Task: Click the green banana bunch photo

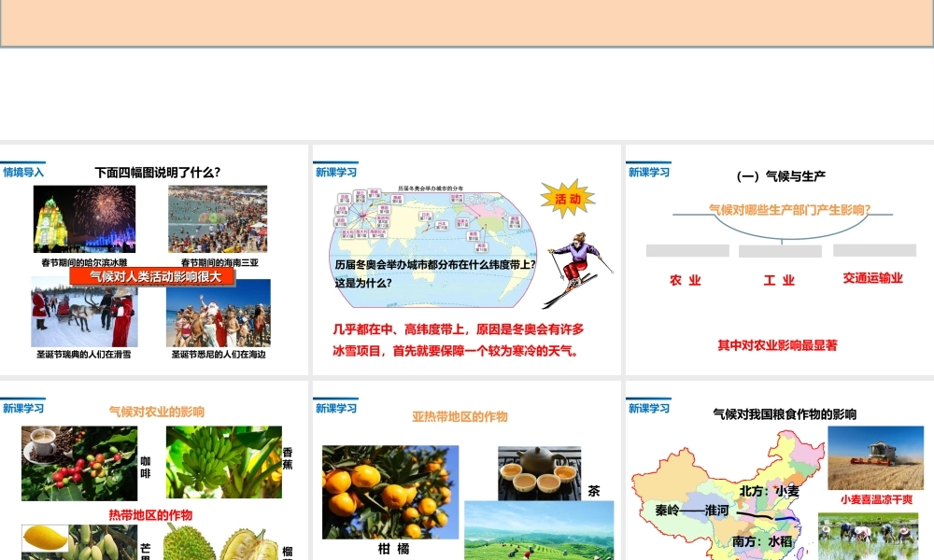Action: click(x=224, y=462)
